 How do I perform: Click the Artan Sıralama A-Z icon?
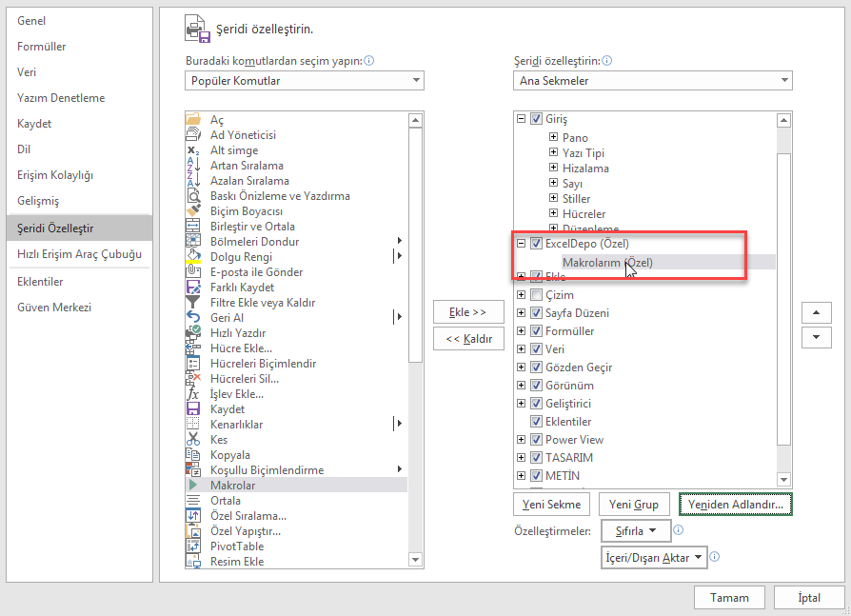(x=193, y=165)
